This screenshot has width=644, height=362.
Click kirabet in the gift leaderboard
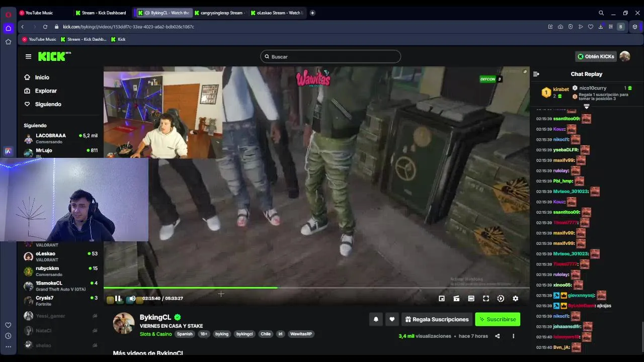pos(561,89)
